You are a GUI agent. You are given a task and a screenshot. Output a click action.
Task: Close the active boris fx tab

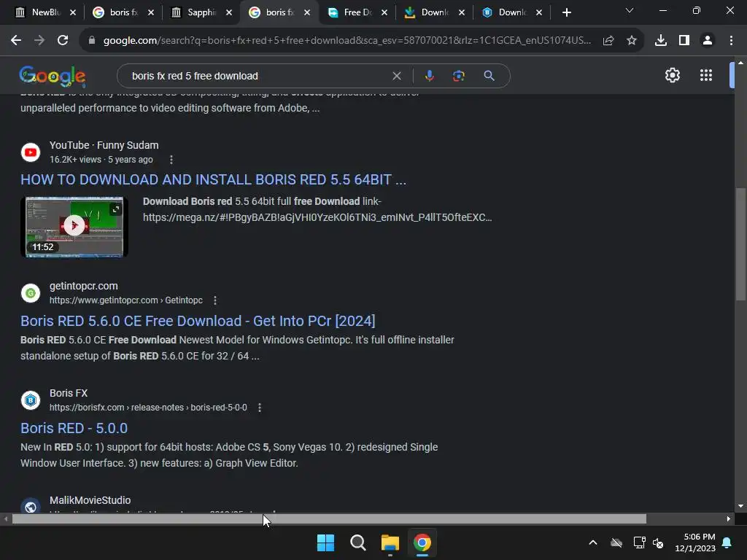[307, 12]
